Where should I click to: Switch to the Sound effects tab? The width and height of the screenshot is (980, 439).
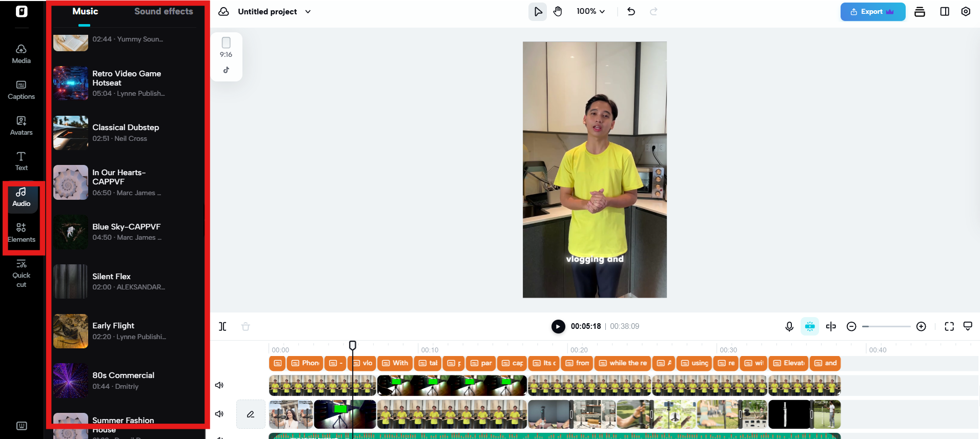click(x=164, y=11)
